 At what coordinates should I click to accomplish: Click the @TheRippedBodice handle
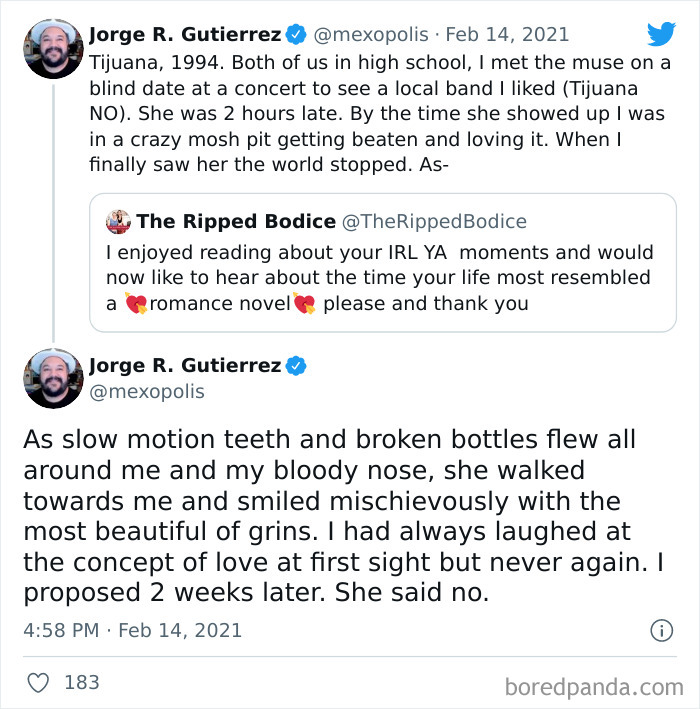coord(435,222)
